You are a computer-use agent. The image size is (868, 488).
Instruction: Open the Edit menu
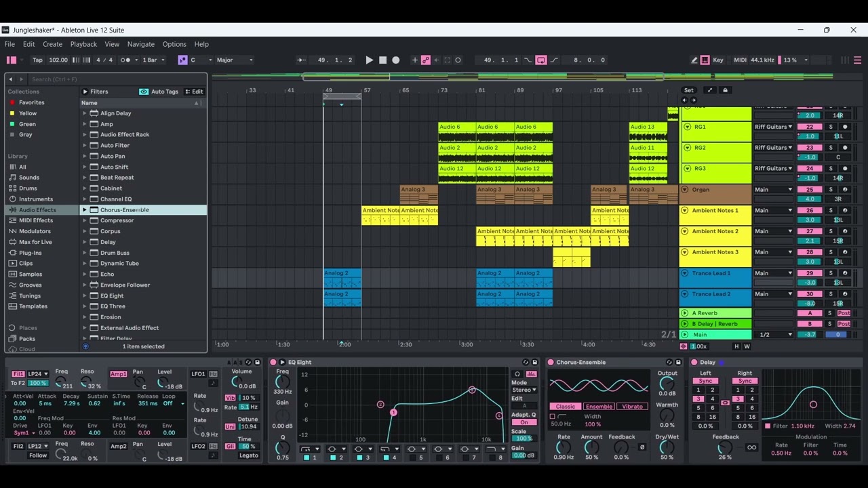tap(28, 44)
